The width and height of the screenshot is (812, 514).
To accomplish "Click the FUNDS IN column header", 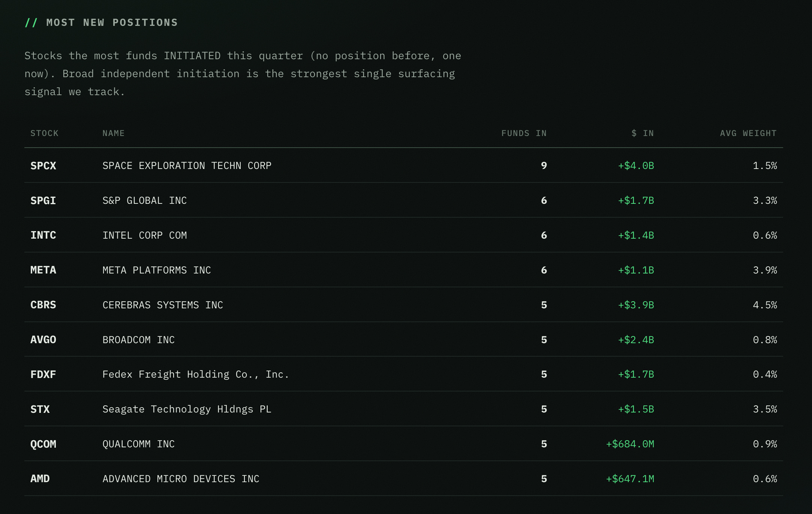I will [x=524, y=133].
